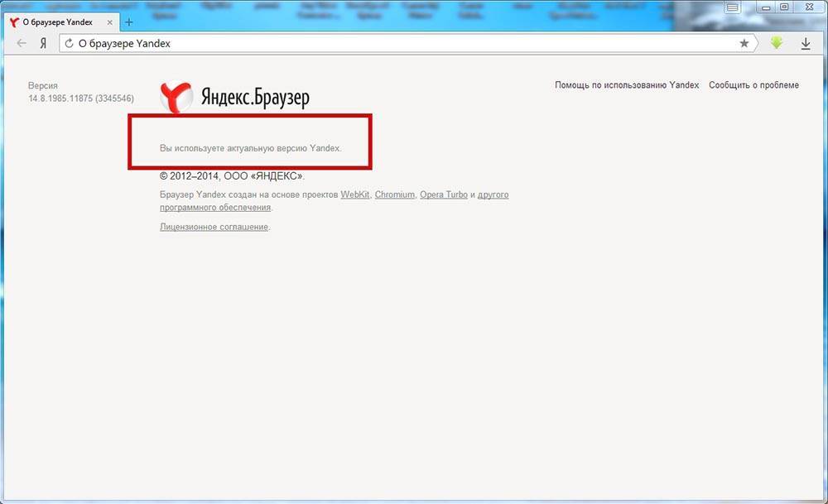The image size is (828, 504).
Task: Open the WebKit link
Action: 355,194
